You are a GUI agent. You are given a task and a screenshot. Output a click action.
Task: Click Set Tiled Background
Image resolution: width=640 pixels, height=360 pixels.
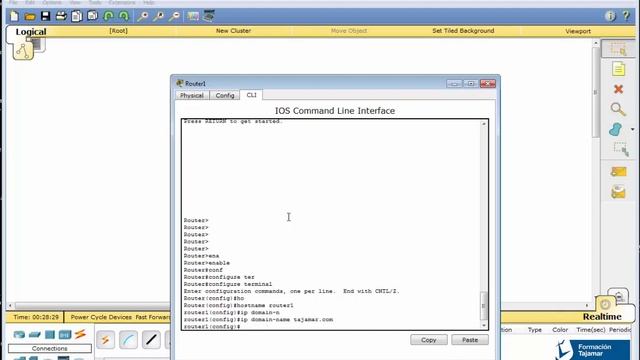(463, 31)
